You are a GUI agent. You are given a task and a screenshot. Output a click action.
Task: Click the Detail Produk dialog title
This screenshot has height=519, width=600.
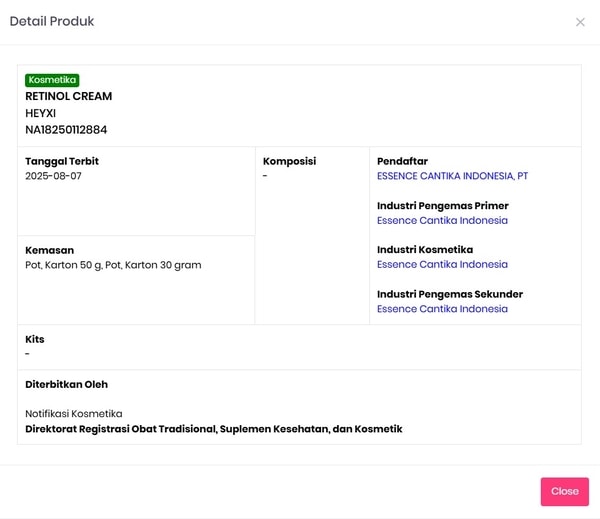pos(52,21)
